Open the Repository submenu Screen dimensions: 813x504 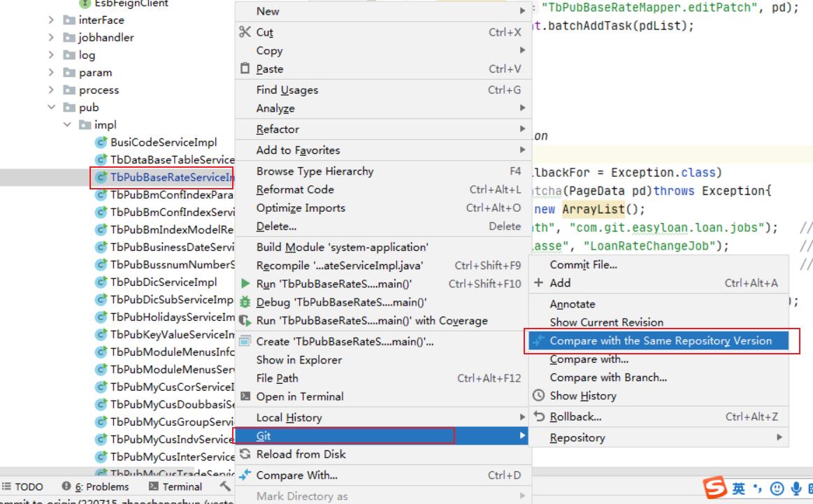(577, 438)
